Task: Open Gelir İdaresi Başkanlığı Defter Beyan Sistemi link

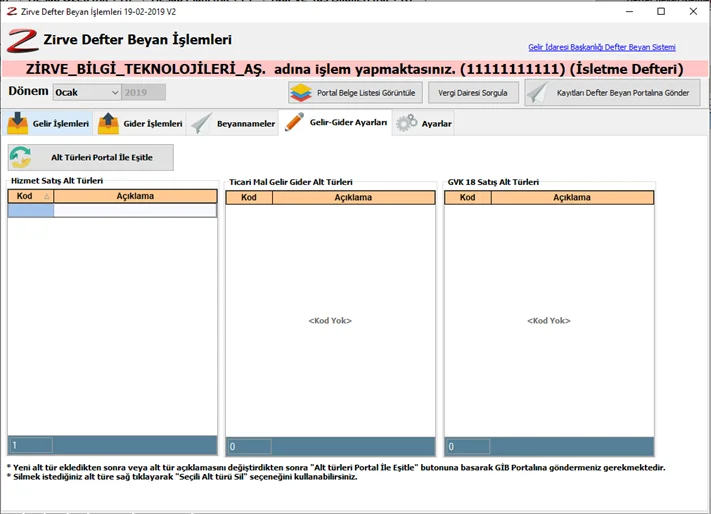Action: coord(602,47)
